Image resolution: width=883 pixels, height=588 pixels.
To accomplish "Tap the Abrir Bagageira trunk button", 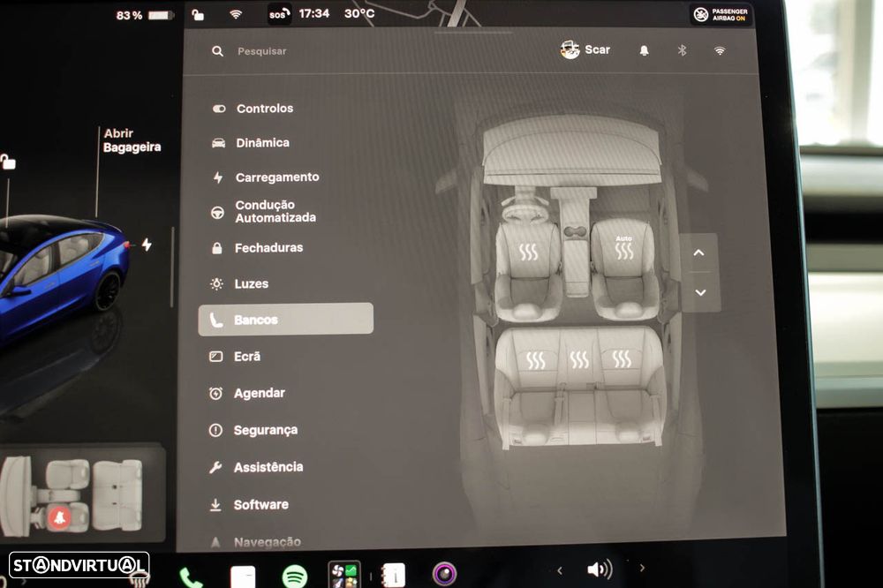I will 132,140.
